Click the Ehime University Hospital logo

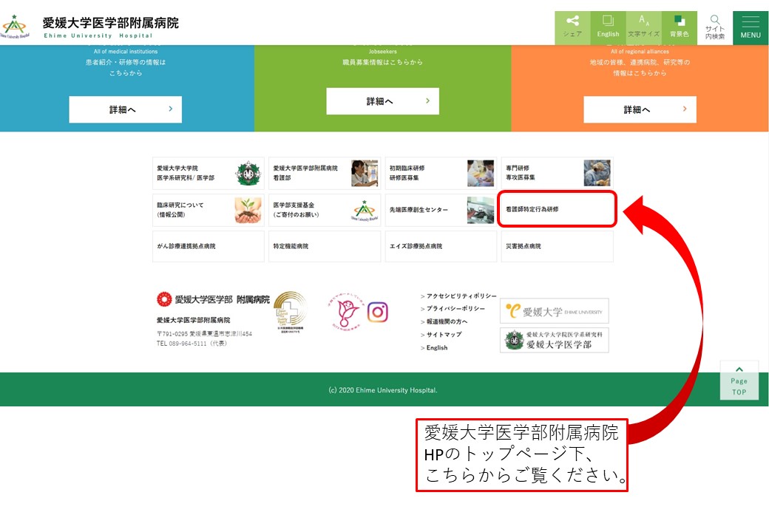[89, 27]
